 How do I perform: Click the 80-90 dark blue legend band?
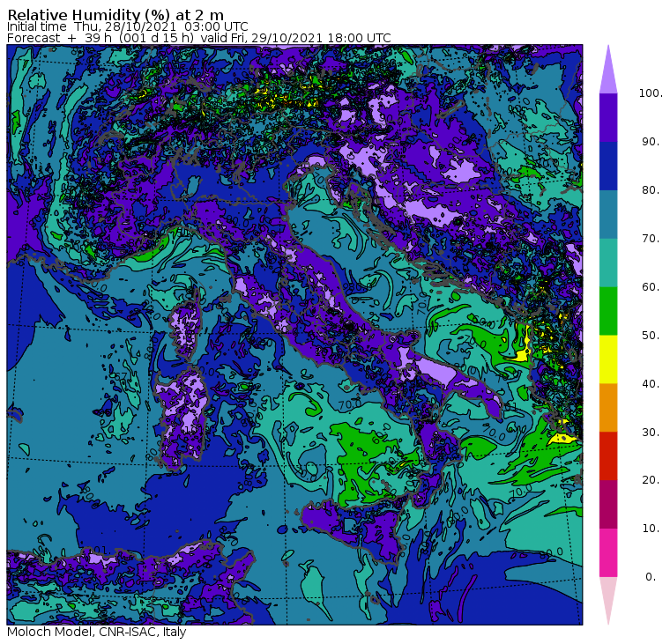608,166
